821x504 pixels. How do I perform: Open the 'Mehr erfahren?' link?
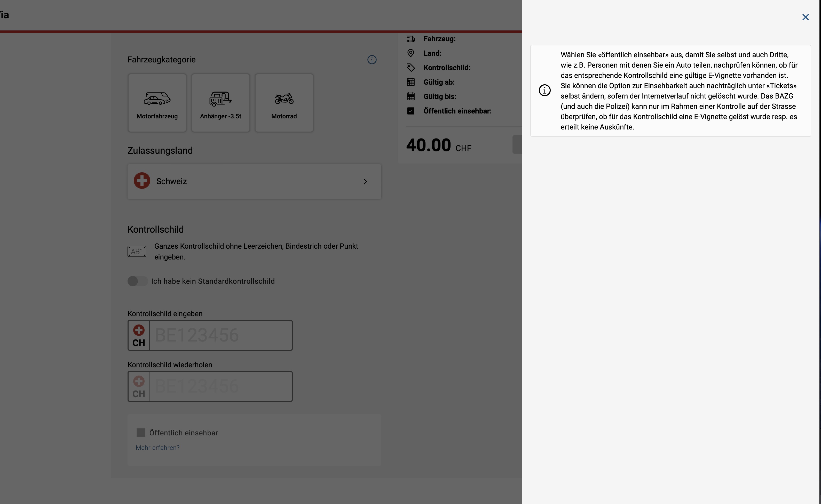click(157, 448)
